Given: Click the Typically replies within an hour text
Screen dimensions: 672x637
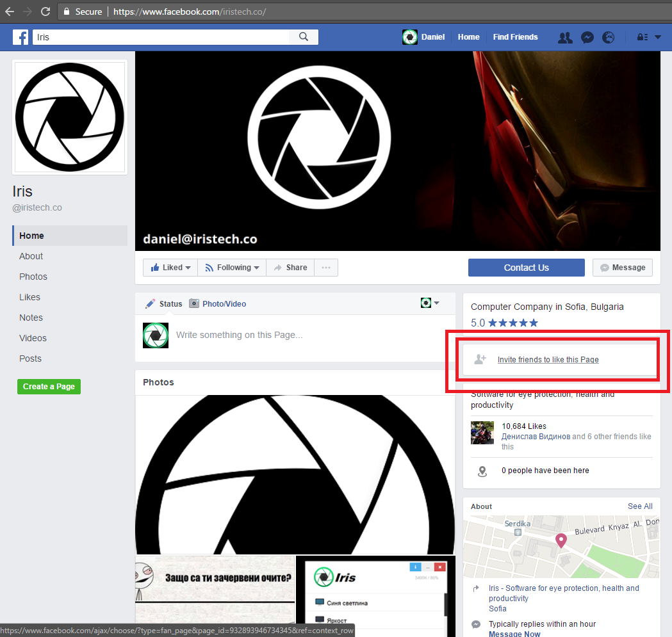Looking at the screenshot, I should pyautogui.click(x=542, y=624).
